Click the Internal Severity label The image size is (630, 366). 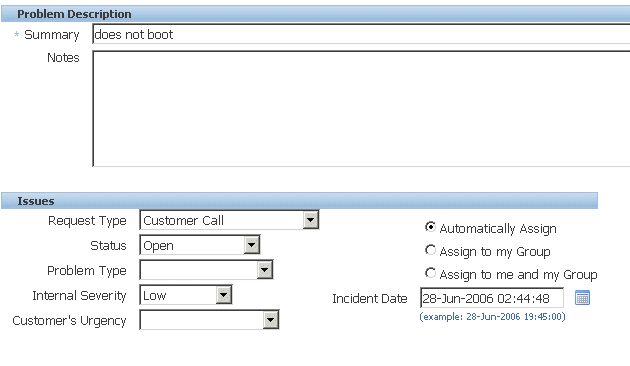(x=79, y=295)
